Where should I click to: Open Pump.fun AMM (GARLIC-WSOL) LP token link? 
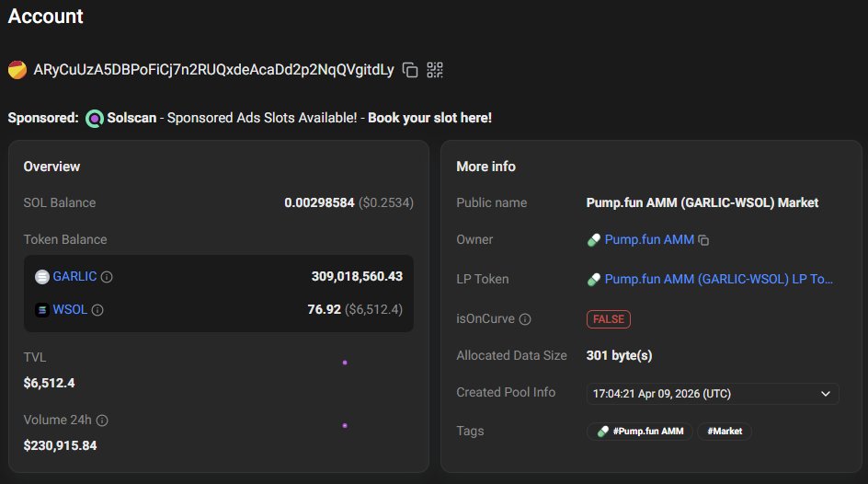pyautogui.click(x=718, y=279)
